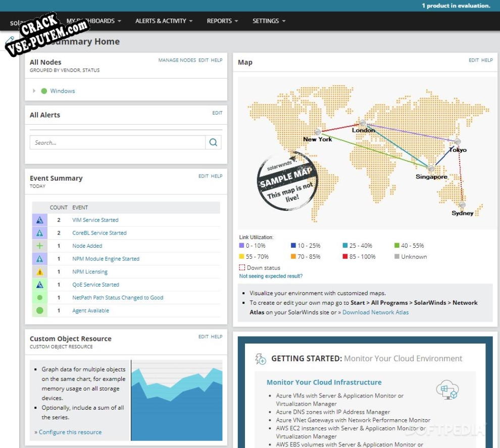Click the search magnifier icon in All Alerts
The image size is (500, 448).
click(213, 142)
